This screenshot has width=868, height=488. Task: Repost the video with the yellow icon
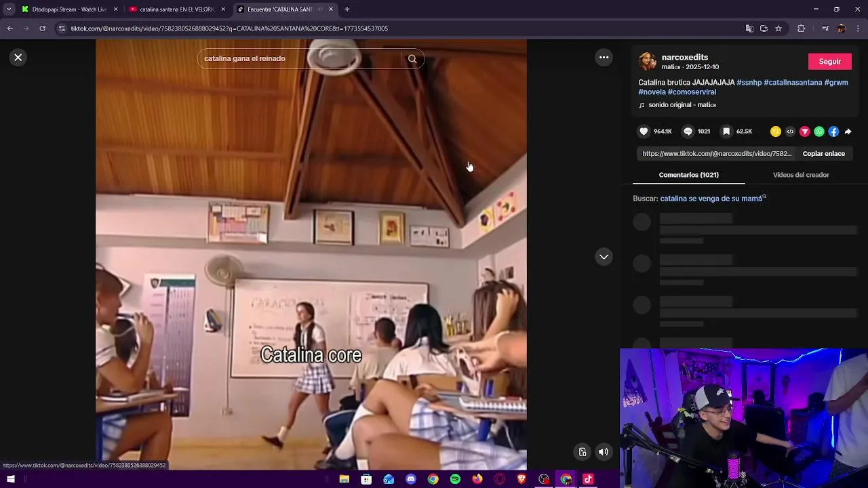[x=776, y=131]
